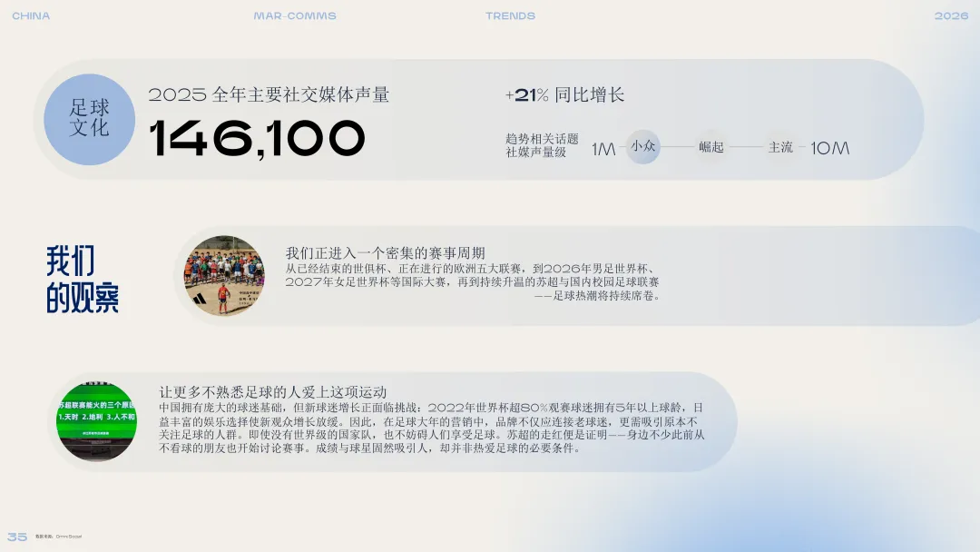
Task: Click the +21% 同比增长 text
Action: pos(564,95)
